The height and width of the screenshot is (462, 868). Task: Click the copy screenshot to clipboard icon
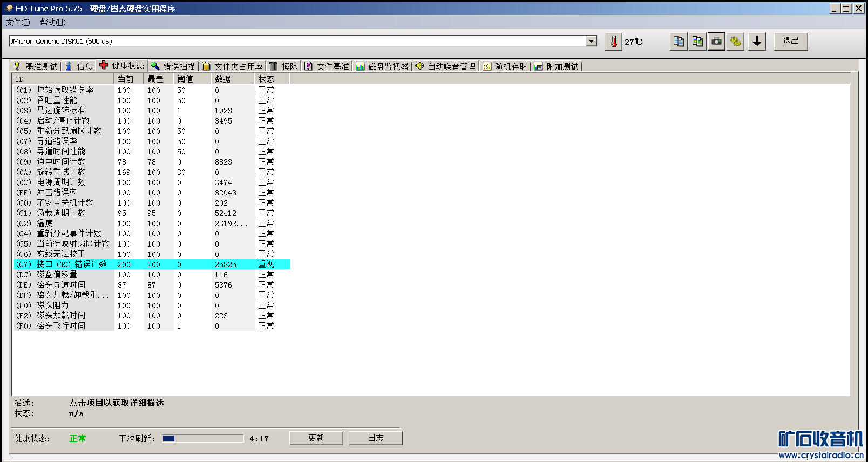click(697, 42)
